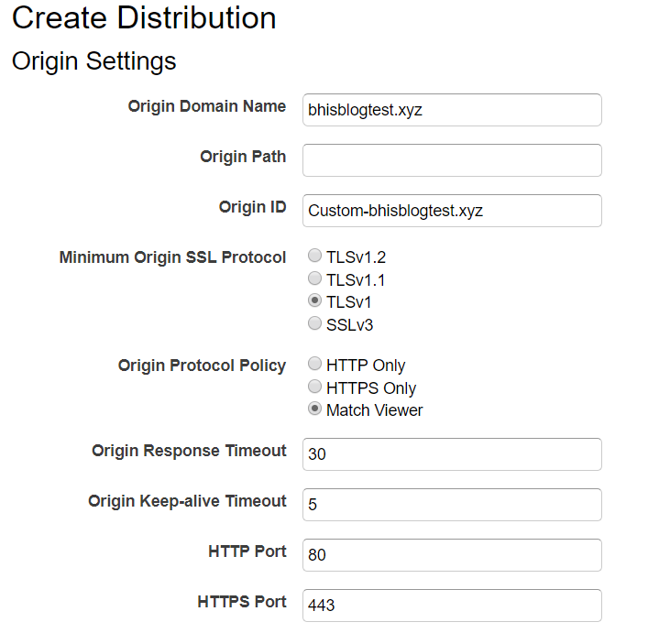Select the TLSv1.2 radio button

[315, 256]
